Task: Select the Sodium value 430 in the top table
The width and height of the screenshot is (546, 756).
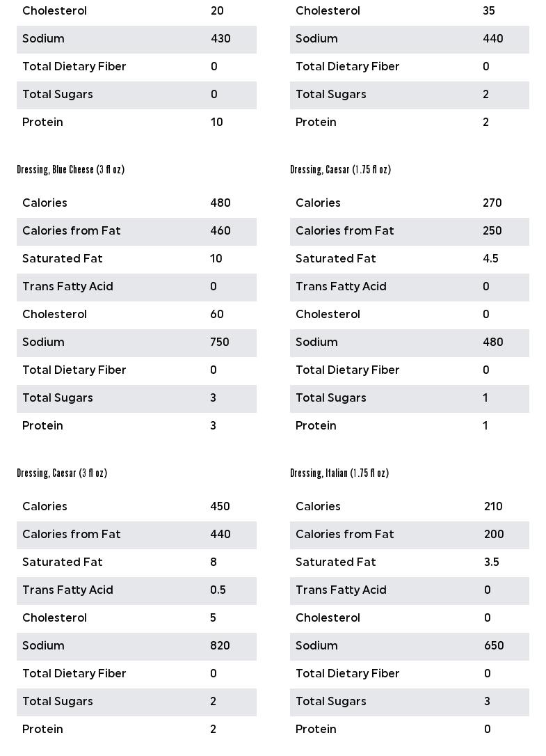Action: (x=220, y=39)
